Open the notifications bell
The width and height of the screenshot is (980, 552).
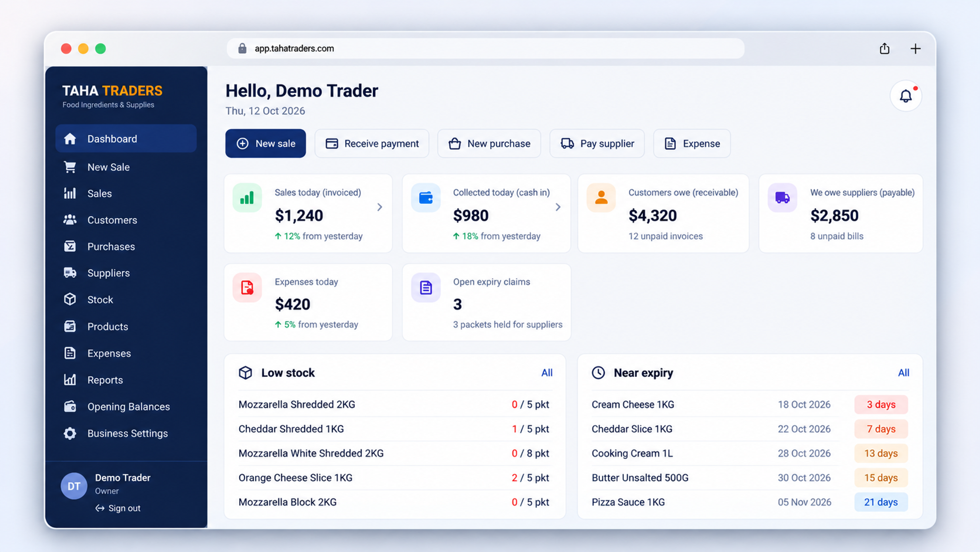905,96
